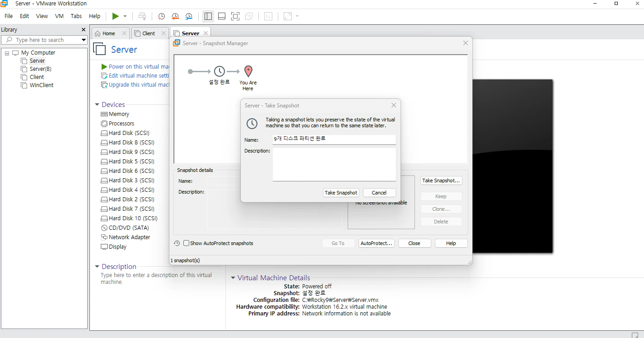The height and width of the screenshot is (338, 644).
Task: Click the full screen mode icon
Action: [235, 16]
